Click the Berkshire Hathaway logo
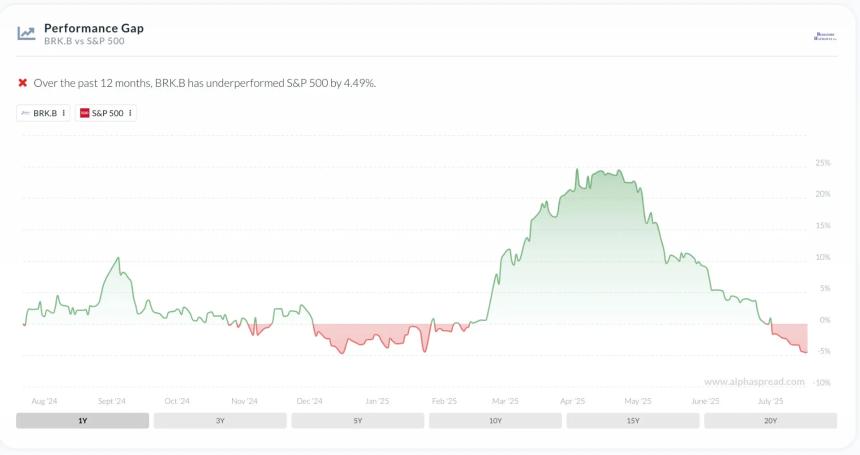Image resolution: width=860 pixels, height=455 pixels. [x=824, y=35]
